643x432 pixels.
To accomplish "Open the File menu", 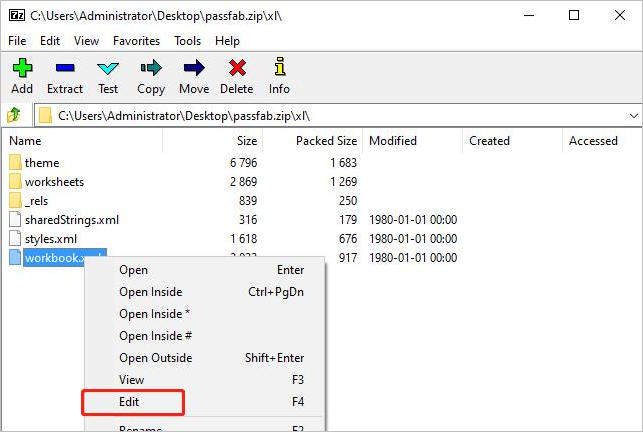I will tap(17, 41).
